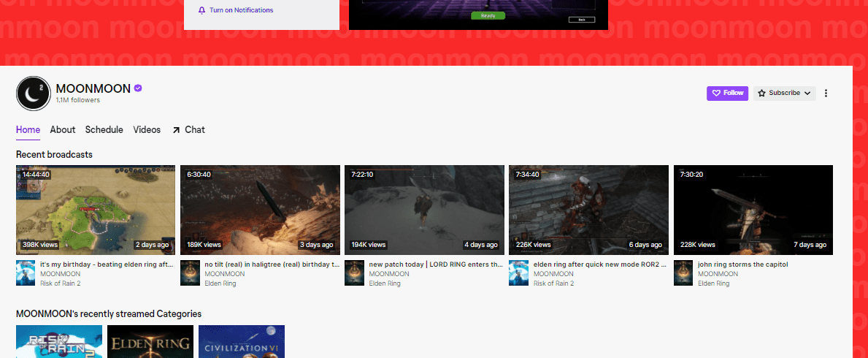Click the "7 days ago" label
This screenshot has height=358, width=868.
(x=810, y=245)
